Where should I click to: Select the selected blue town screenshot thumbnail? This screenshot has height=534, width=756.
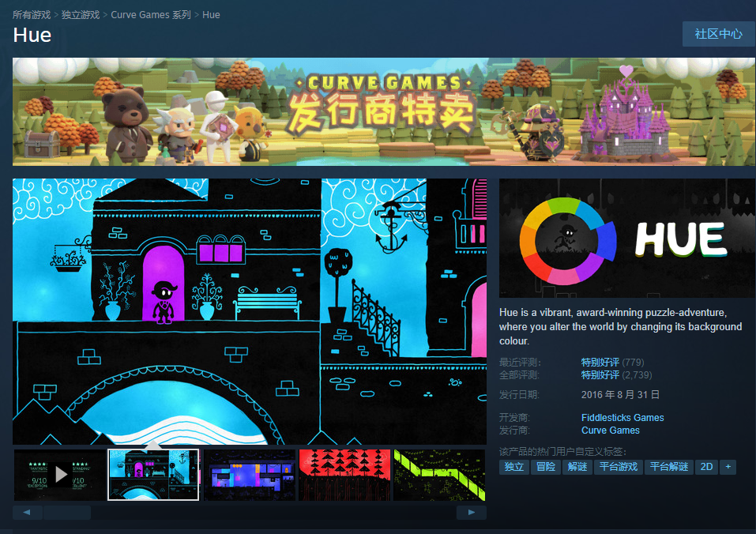pyautogui.click(x=153, y=475)
